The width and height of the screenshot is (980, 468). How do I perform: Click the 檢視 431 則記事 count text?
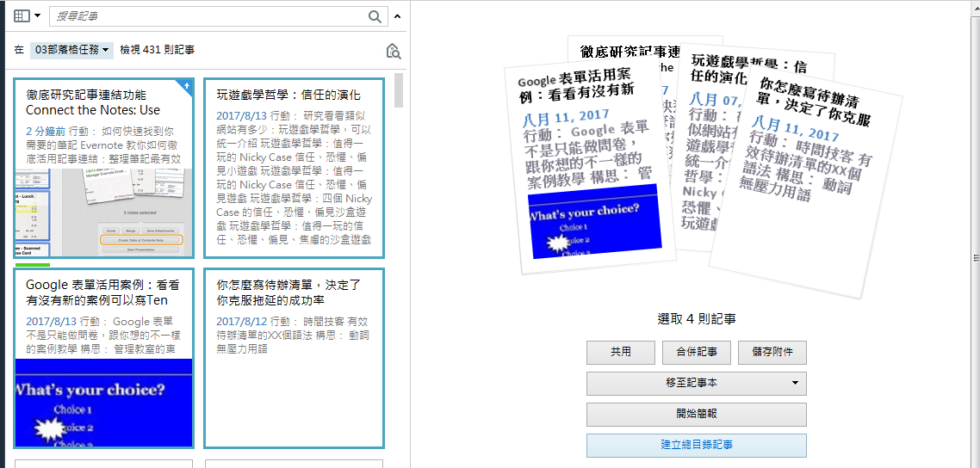tap(157, 50)
